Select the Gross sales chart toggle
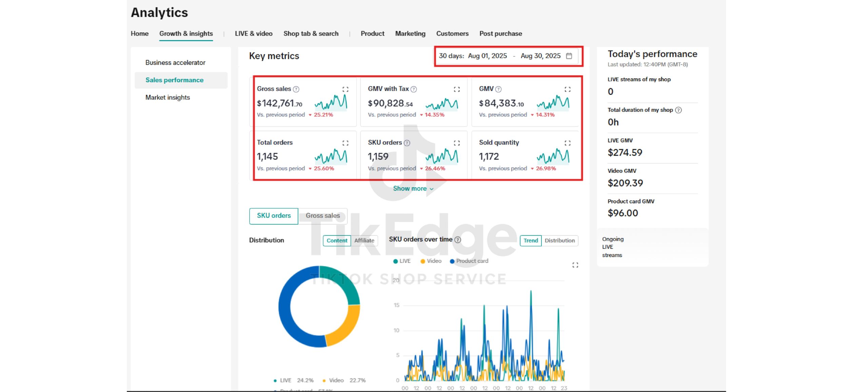This screenshot has height=392, width=868. (322, 216)
